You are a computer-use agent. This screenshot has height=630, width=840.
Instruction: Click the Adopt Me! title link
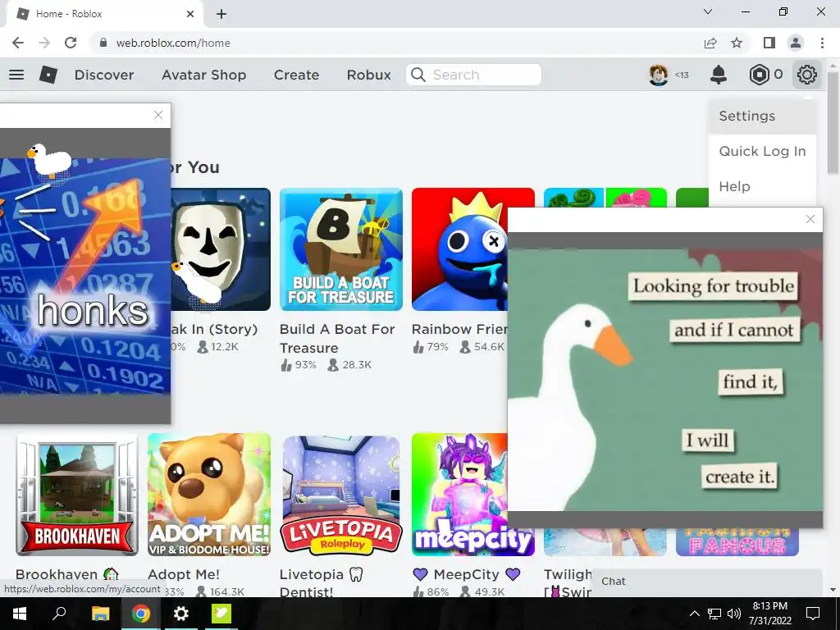coord(183,574)
